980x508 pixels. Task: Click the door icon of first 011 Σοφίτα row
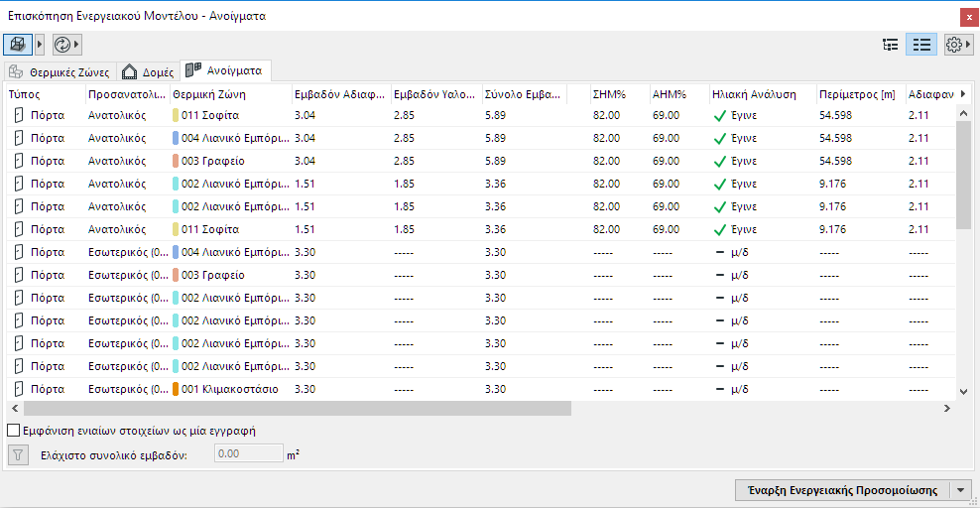[x=19, y=115]
